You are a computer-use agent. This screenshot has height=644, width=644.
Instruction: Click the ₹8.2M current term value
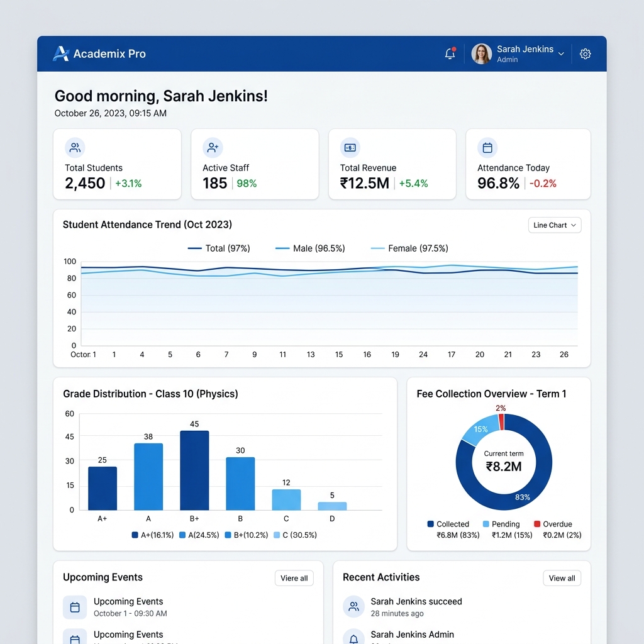(x=504, y=467)
